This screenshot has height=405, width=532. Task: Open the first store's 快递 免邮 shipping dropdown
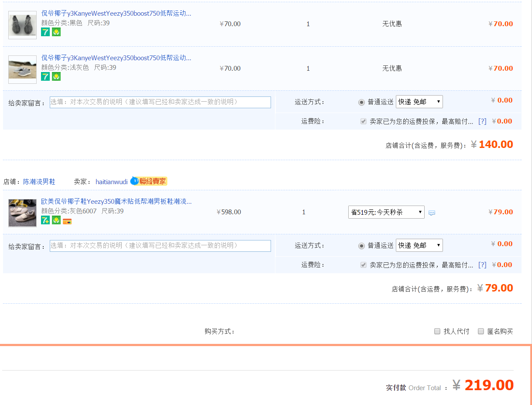point(419,102)
